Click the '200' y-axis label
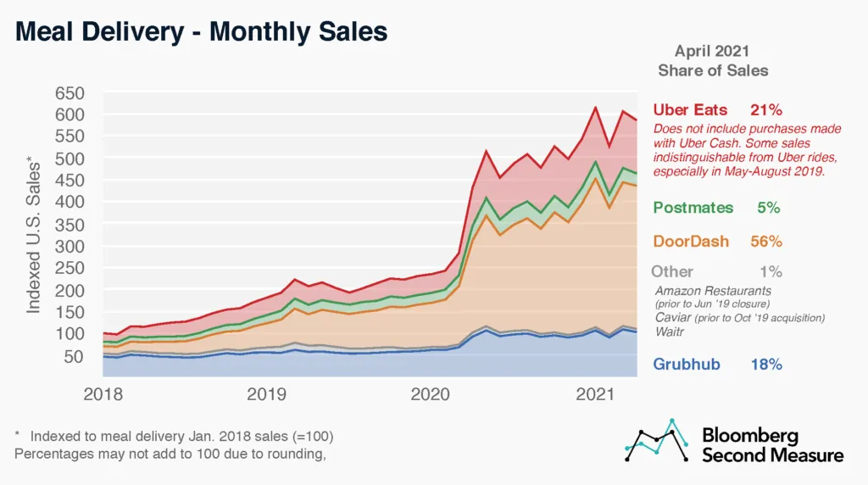Screen dimensions: 868x485 [70, 290]
